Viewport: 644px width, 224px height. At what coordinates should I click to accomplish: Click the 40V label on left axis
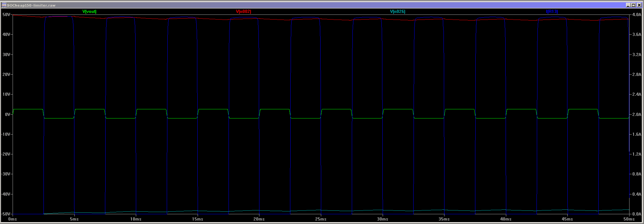point(6,34)
